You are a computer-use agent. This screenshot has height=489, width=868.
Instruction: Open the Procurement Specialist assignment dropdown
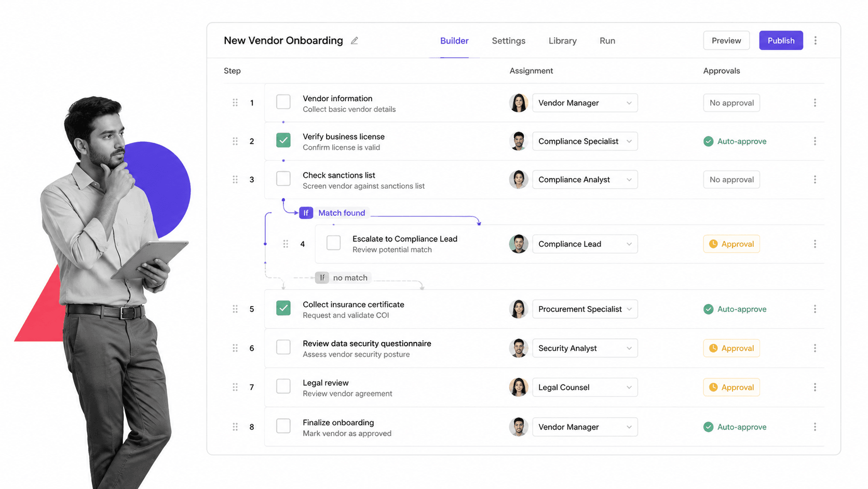point(585,309)
